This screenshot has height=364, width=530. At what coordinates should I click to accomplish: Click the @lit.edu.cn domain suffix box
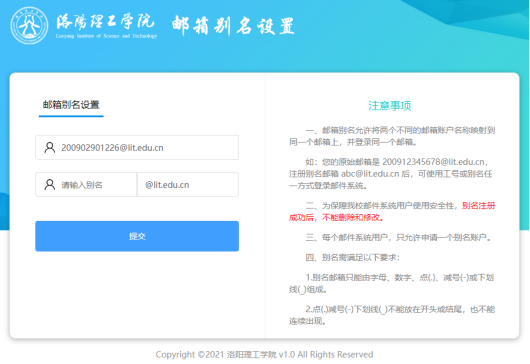pos(188,185)
